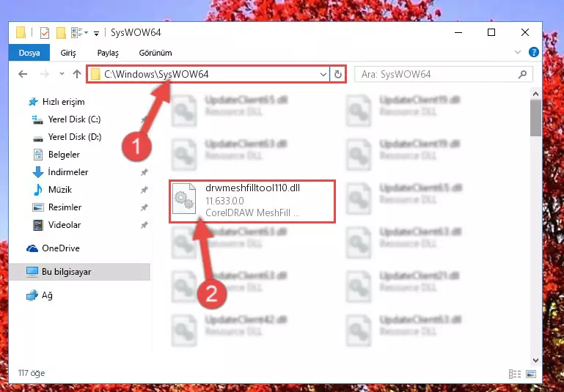Open the view layout quick access dropdown

tap(79, 33)
